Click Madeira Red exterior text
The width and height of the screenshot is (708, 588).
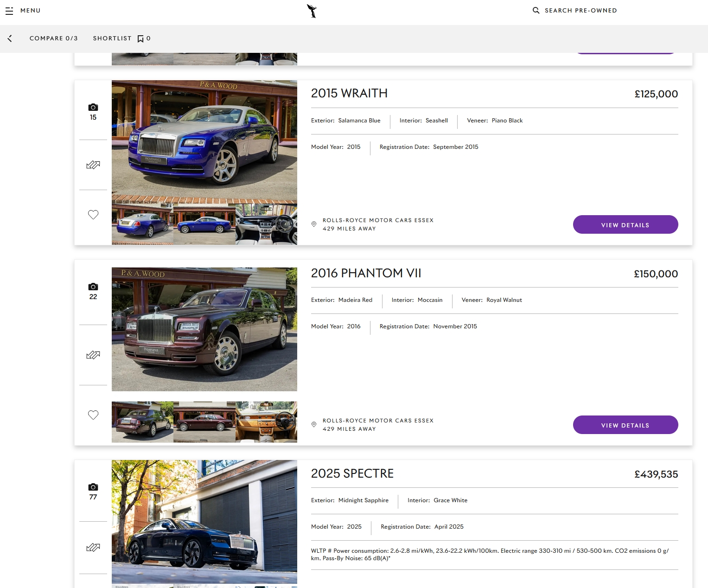pos(355,300)
